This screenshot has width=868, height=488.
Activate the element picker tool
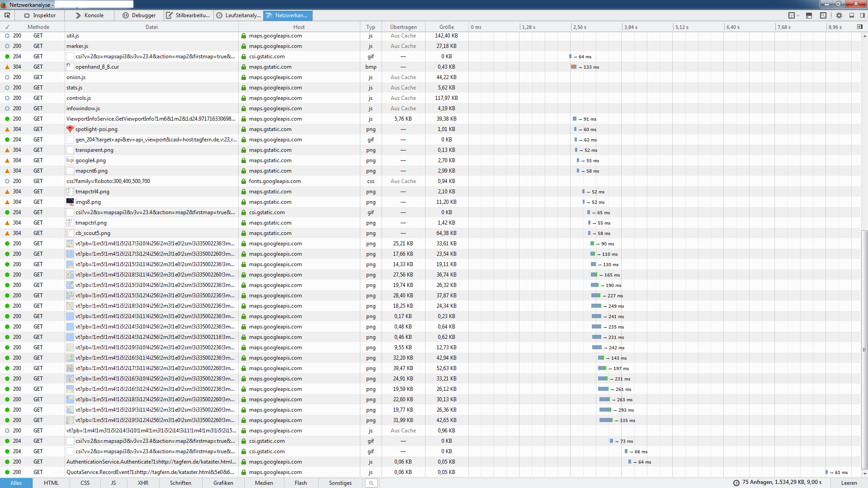pos(7,15)
